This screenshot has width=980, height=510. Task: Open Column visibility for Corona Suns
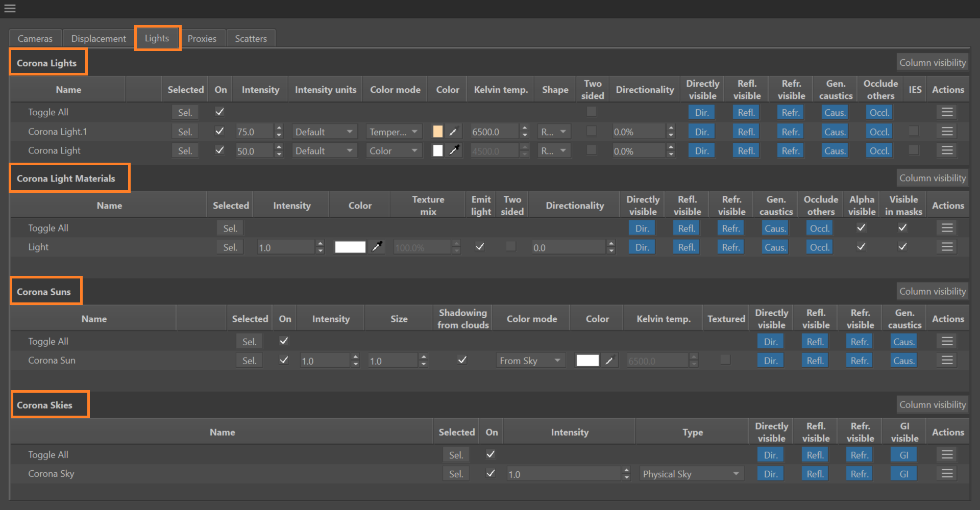(x=933, y=291)
